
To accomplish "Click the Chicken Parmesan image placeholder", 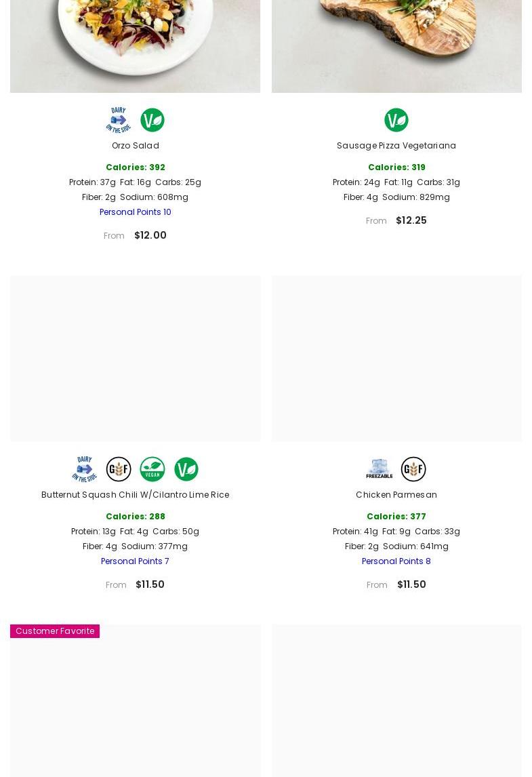I will click(x=396, y=358).
